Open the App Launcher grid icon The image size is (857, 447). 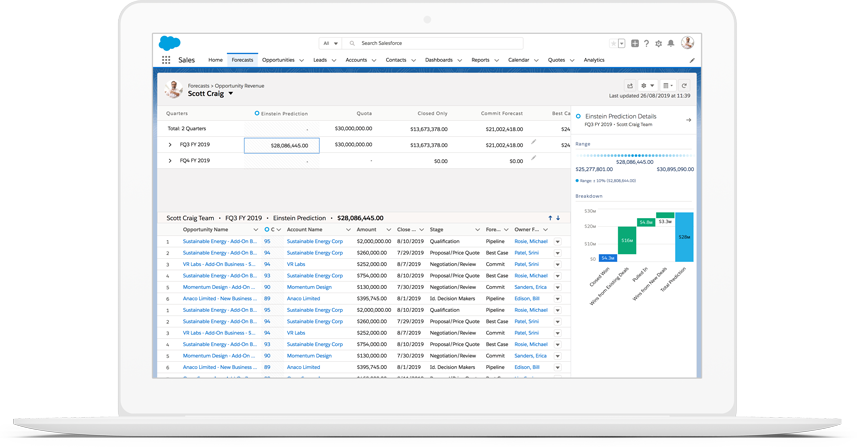pos(166,60)
